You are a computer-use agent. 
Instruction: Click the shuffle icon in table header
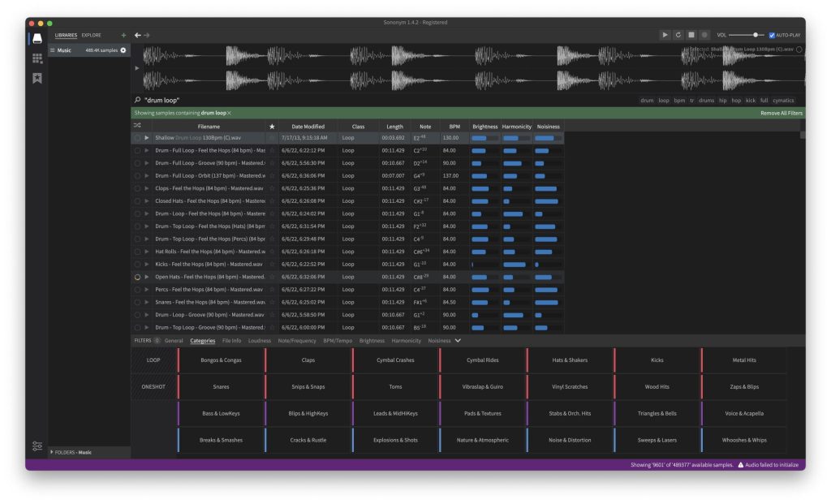[x=137, y=126]
